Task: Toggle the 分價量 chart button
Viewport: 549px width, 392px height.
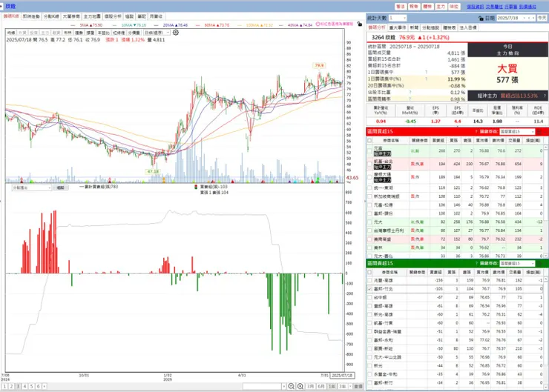Action: click(134, 33)
